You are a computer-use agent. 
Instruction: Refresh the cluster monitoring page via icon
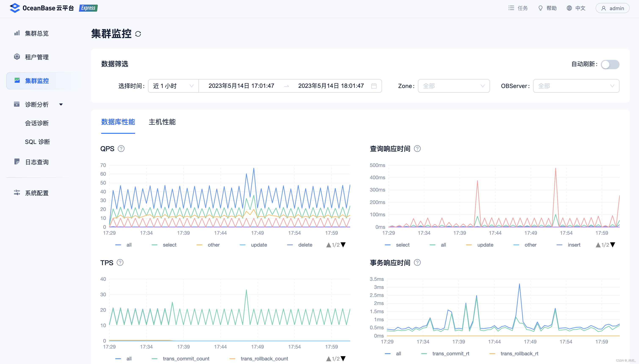[138, 34]
